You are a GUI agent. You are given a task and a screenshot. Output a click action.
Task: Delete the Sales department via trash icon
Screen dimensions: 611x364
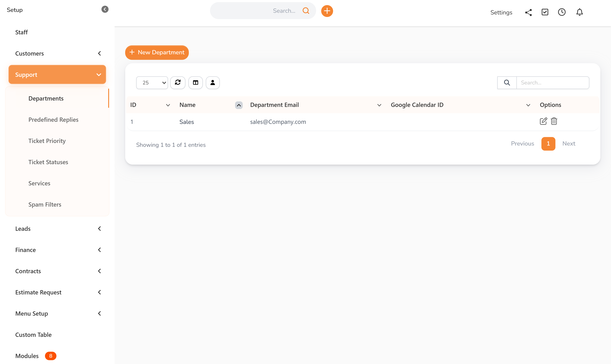click(x=554, y=121)
